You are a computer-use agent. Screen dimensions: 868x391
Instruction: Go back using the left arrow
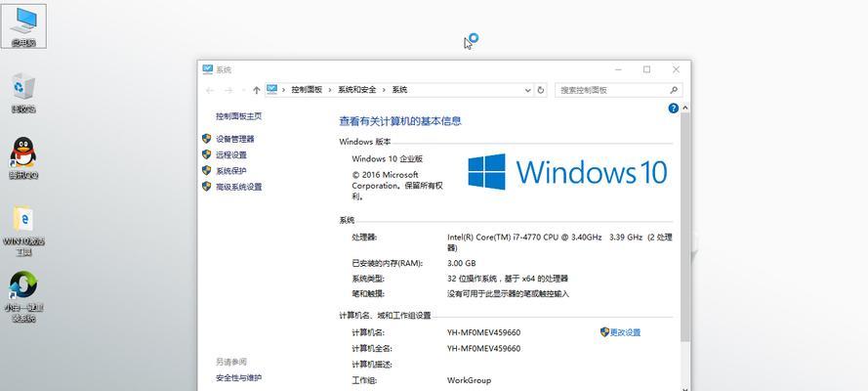pos(209,90)
